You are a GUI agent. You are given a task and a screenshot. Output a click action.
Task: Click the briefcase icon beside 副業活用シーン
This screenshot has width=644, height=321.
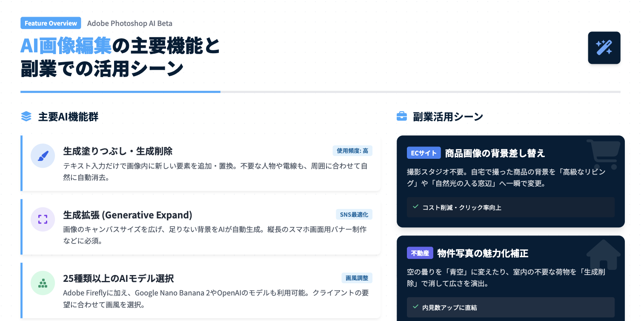pyautogui.click(x=401, y=117)
